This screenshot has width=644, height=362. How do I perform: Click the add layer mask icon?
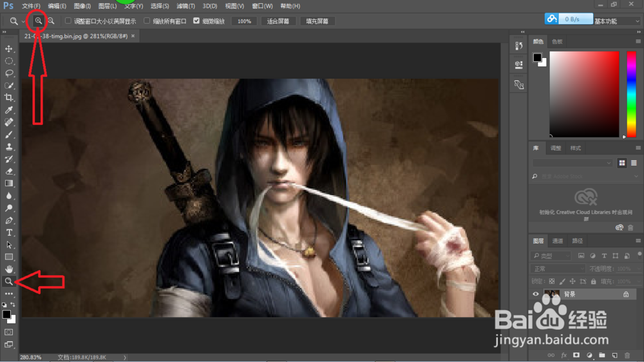576,355
